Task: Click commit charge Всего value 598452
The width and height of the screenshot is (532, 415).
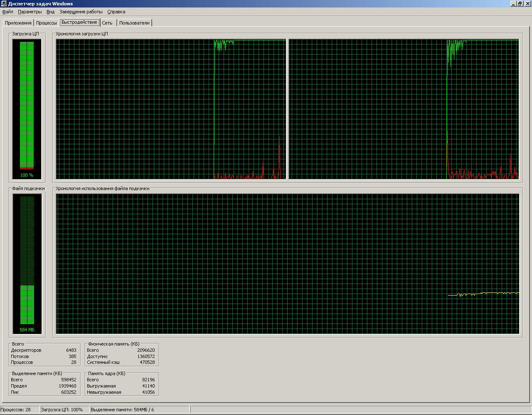Action: coord(69,380)
